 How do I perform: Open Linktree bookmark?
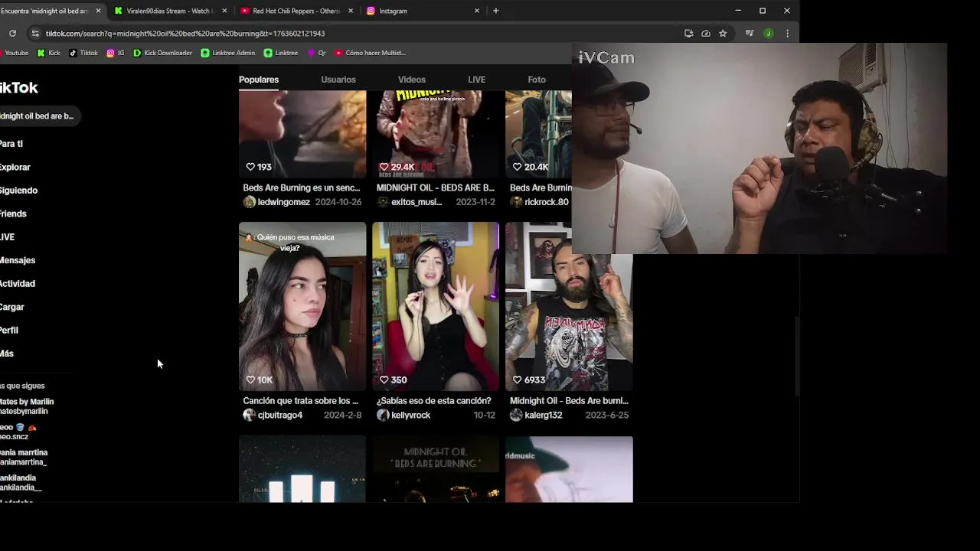point(281,53)
